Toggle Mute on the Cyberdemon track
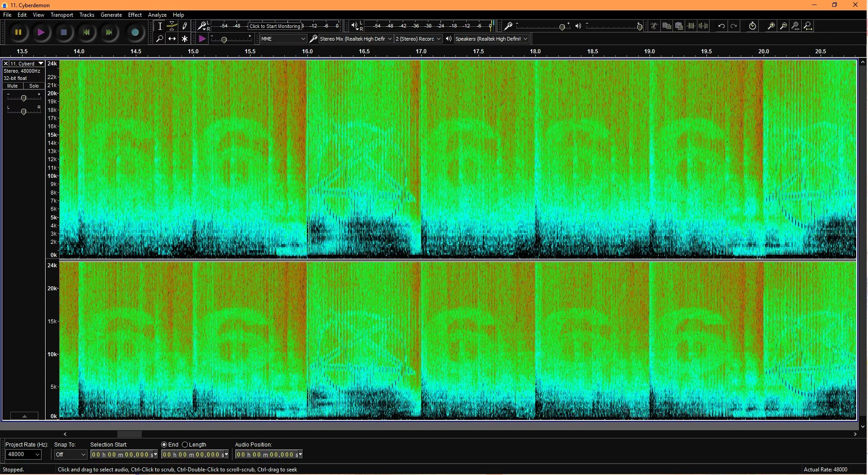The height and width of the screenshot is (475, 868). coord(12,86)
